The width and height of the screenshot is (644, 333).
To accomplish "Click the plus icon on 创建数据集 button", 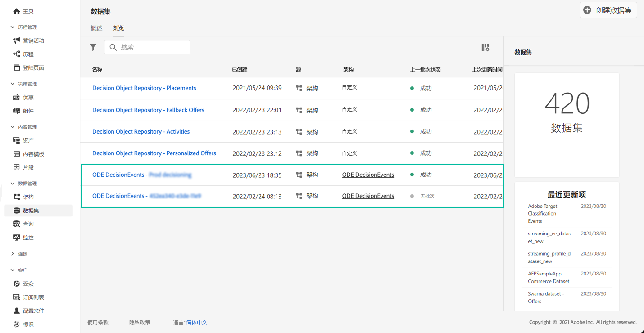I will point(587,10).
